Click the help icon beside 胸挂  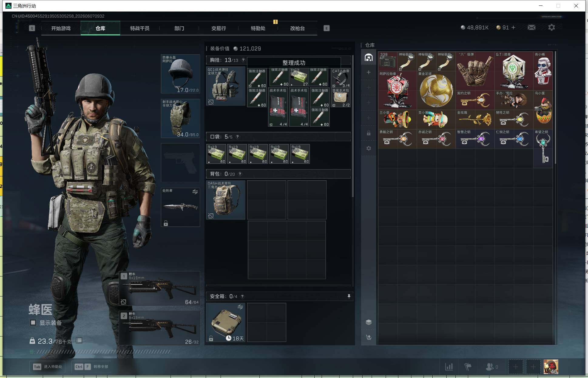tap(243, 60)
